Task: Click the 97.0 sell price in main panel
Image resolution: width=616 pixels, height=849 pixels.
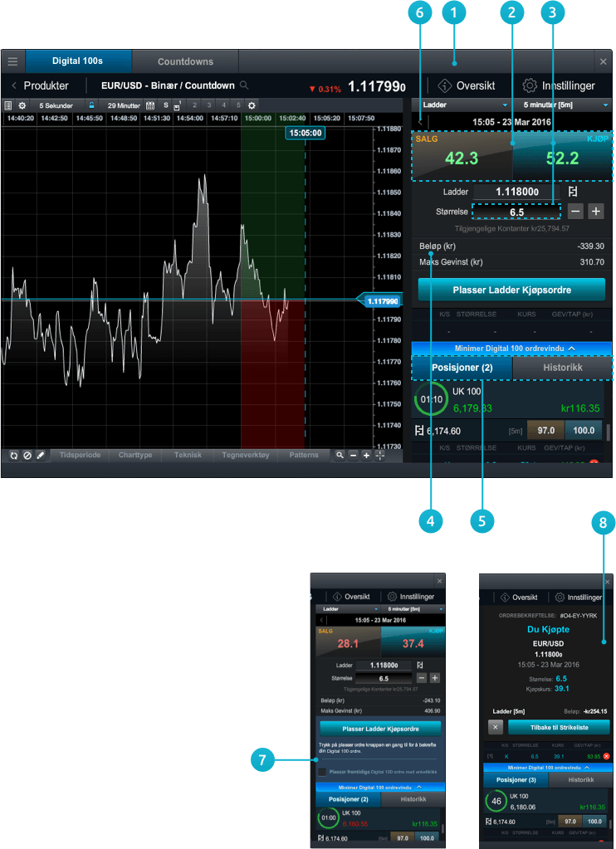Action: [x=545, y=431]
